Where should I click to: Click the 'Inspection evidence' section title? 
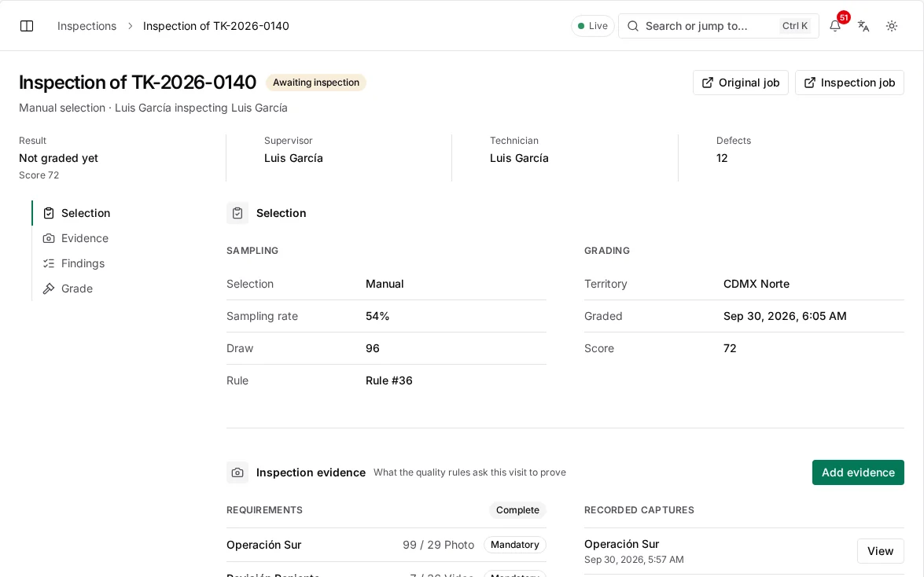point(311,472)
